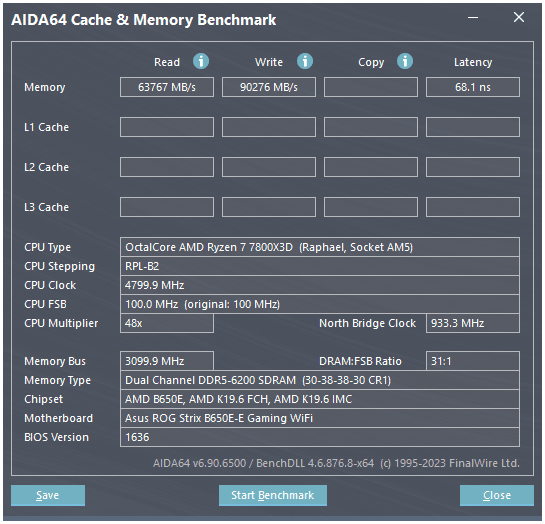This screenshot has width=545, height=524.
Task: Minimize the AIDA64 benchmark window
Action: [x=473, y=17]
